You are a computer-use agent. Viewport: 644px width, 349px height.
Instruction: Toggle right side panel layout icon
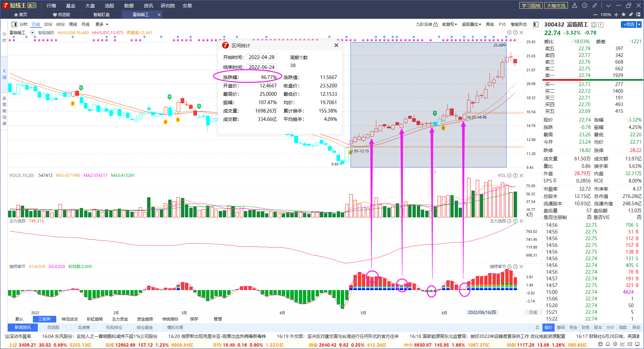(536, 24)
